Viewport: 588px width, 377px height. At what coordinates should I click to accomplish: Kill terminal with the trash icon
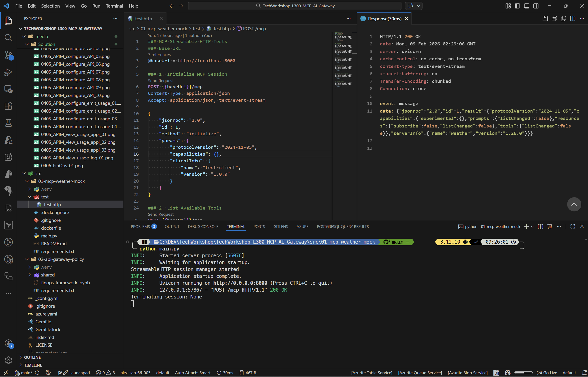pos(550,226)
